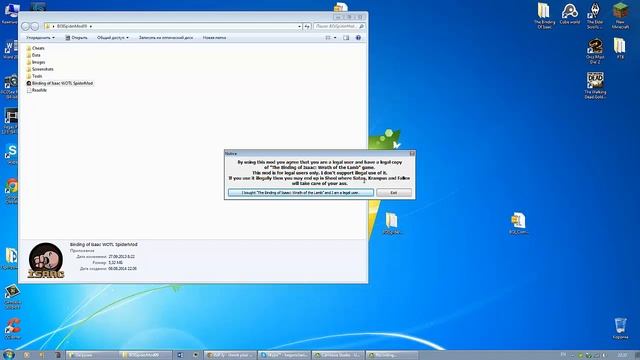Open the CCleaner desktop shortcut
640x360 pixels.
coord(12,329)
